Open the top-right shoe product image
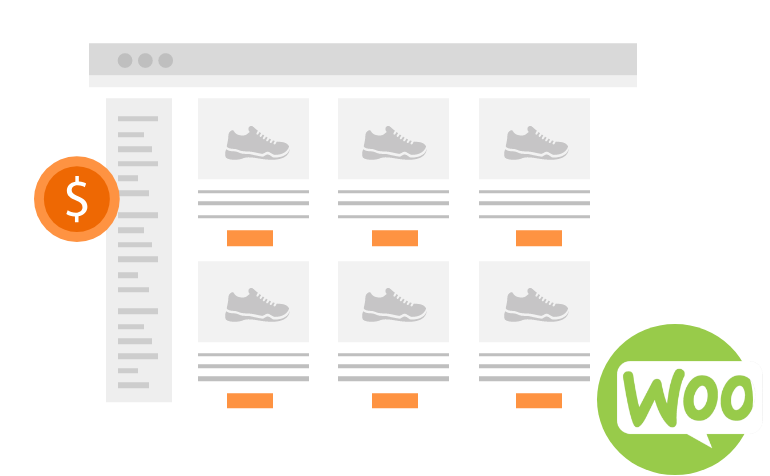The height and width of the screenshot is (476, 770). (x=534, y=139)
